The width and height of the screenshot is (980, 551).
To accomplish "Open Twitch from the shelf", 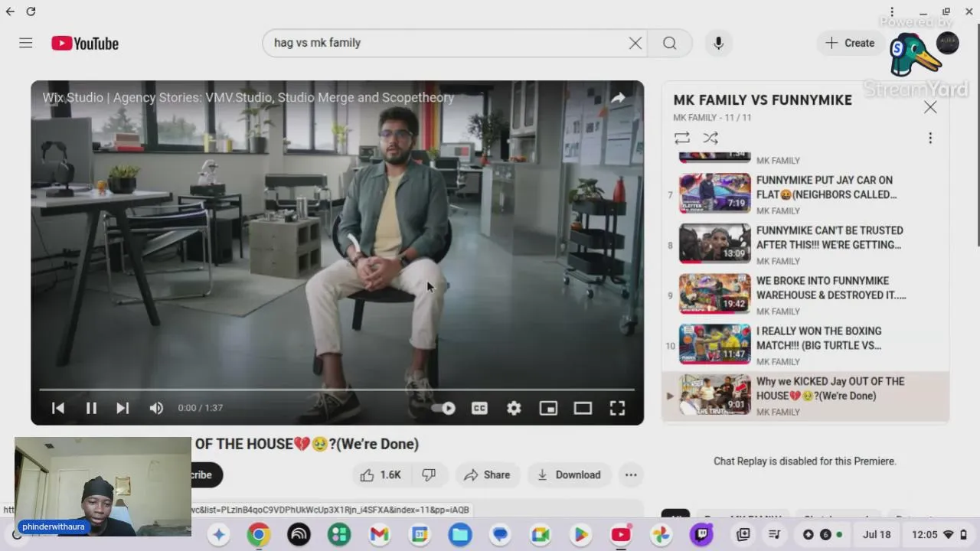I will pos(701,534).
